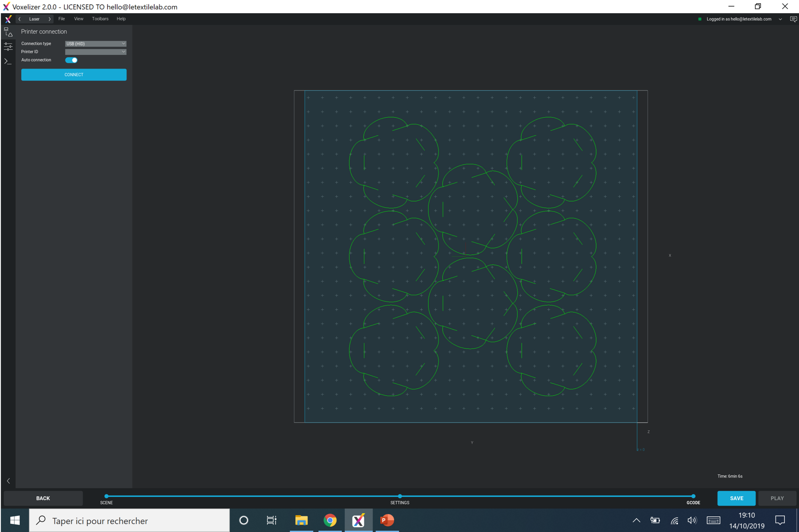Toggle the Auto connection switch
This screenshot has width=799, height=532.
71,60
